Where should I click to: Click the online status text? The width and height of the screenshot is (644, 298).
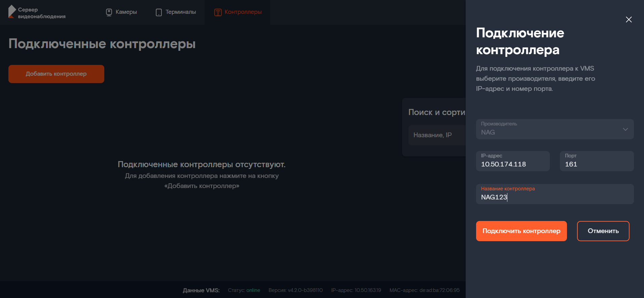(253, 290)
